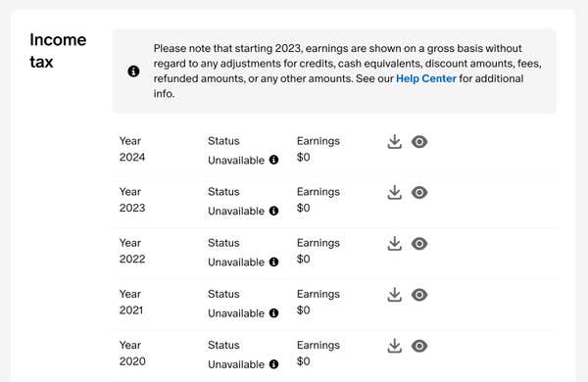Click the Unavailable status for 2023

click(x=236, y=211)
